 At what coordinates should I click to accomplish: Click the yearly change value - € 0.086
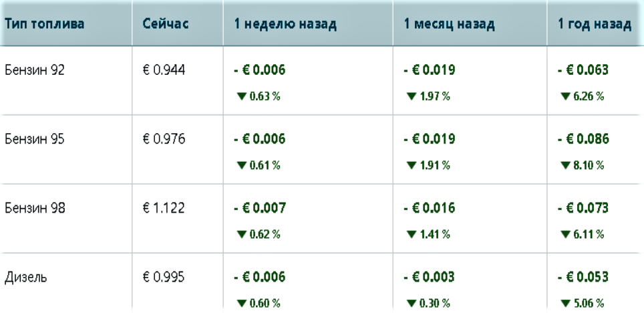583,139
